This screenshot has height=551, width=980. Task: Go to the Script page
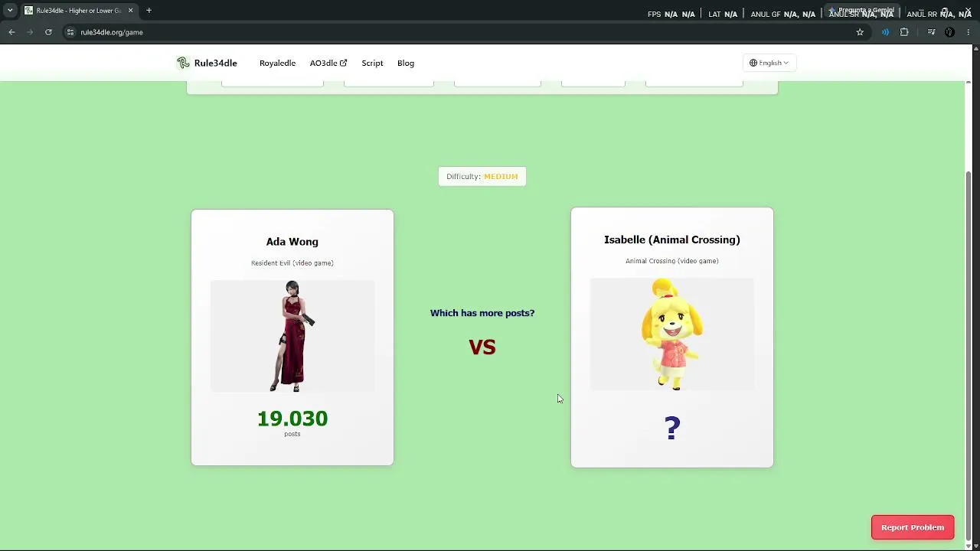tap(372, 63)
